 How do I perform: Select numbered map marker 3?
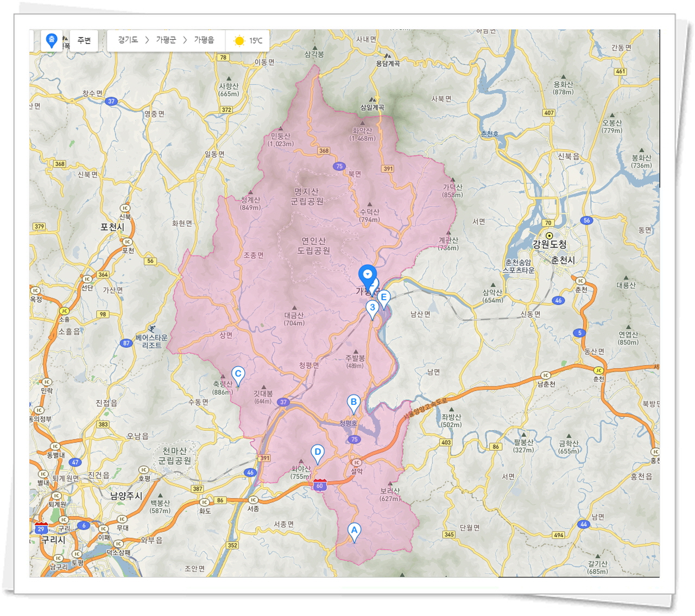point(372,309)
